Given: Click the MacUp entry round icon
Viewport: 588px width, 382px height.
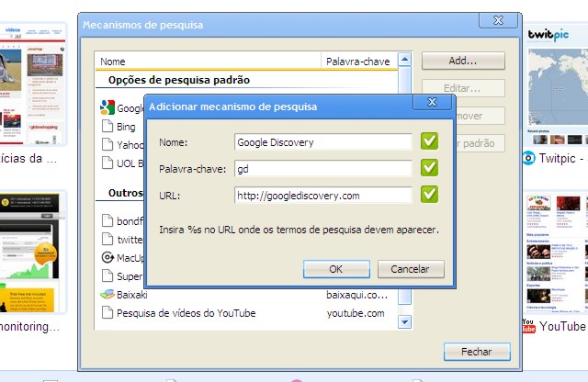Looking at the screenshot, I should click(x=107, y=257).
